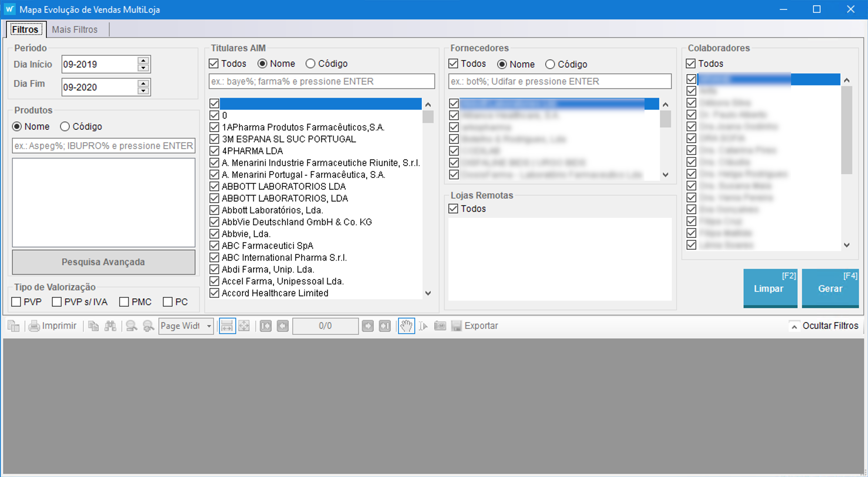
Task: Open the Page Width zoom dropdown
Action: tap(209, 326)
